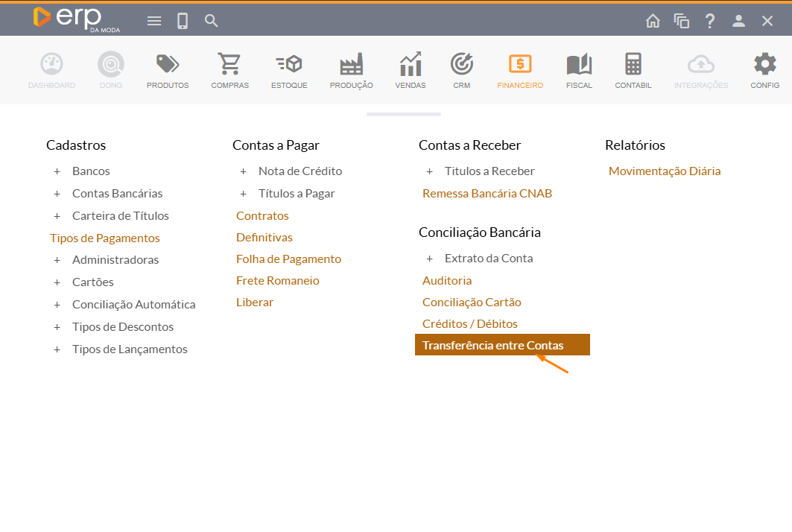This screenshot has width=792, height=532.
Task: Select the Financeiro module tab
Action: click(x=520, y=65)
